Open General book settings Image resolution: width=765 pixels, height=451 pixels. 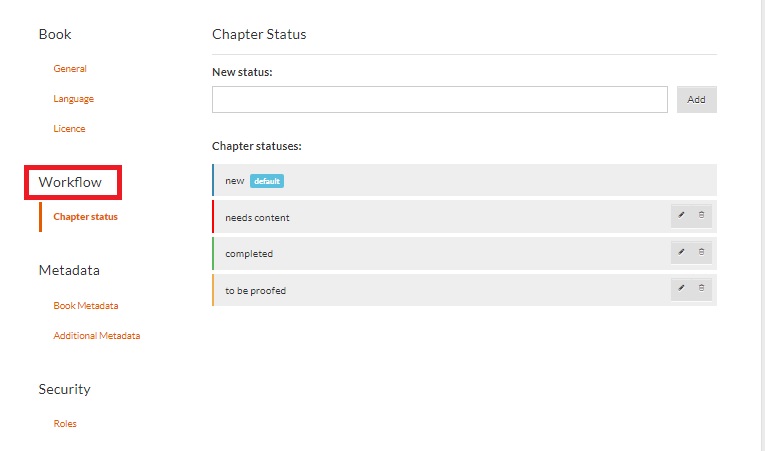coord(70,69)
